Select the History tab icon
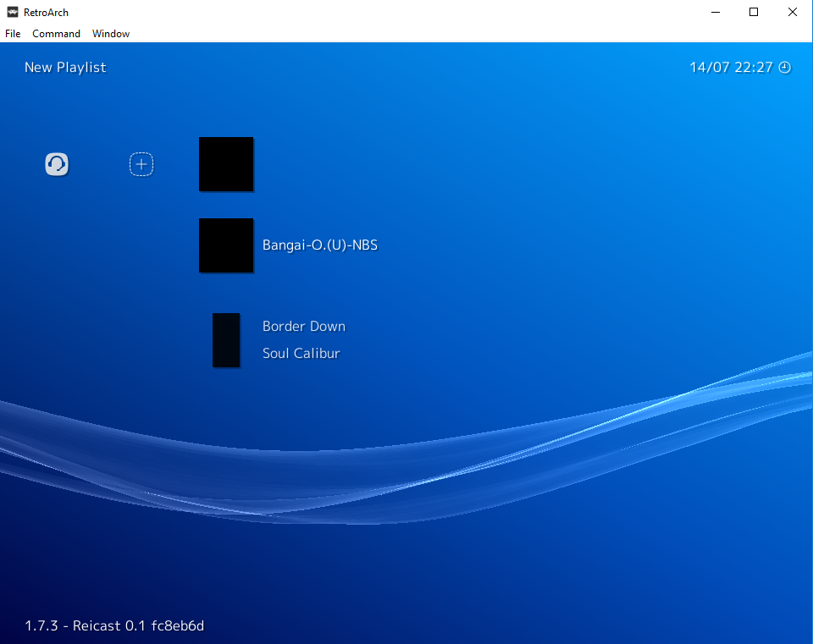 pyautogui.click(x=57, y=164)
